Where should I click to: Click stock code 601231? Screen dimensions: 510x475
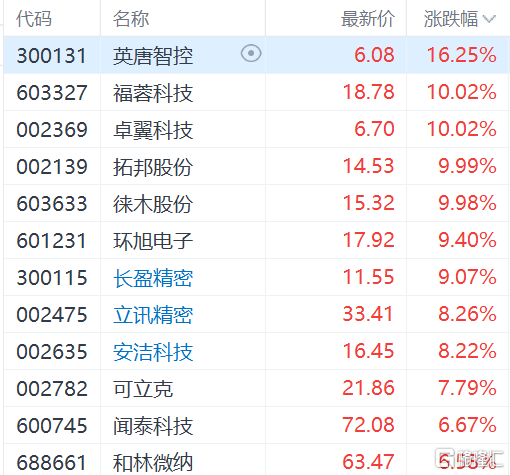(x=52, y=241)
